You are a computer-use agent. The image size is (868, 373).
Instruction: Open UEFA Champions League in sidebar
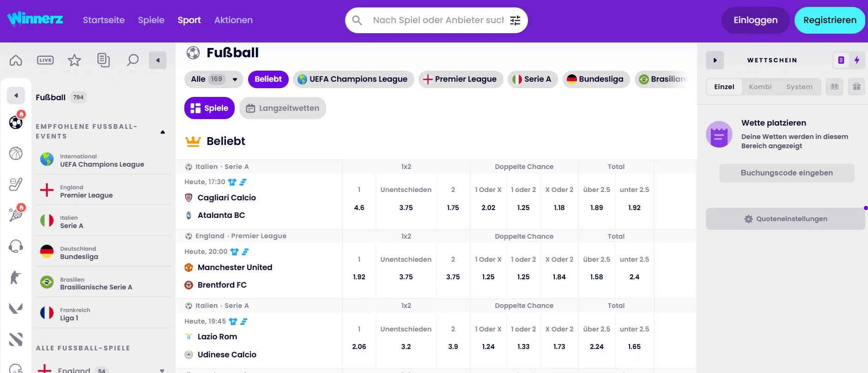pos(103,159)
